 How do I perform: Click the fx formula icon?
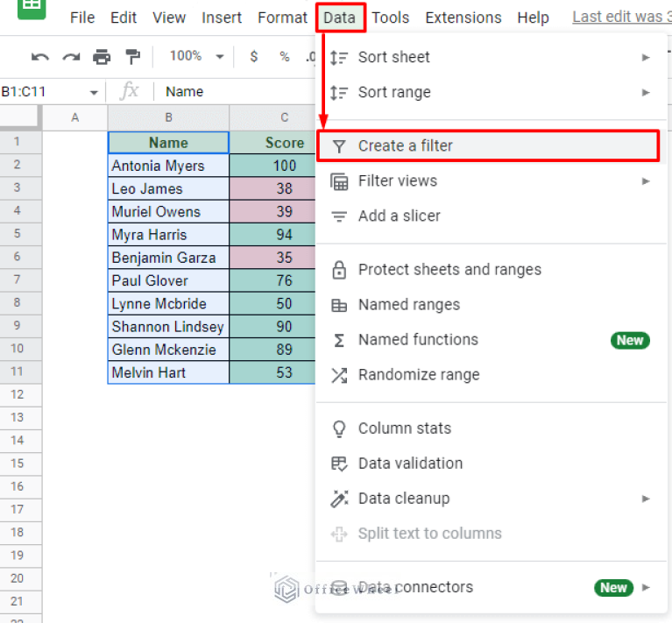click(x=130, y=91)
